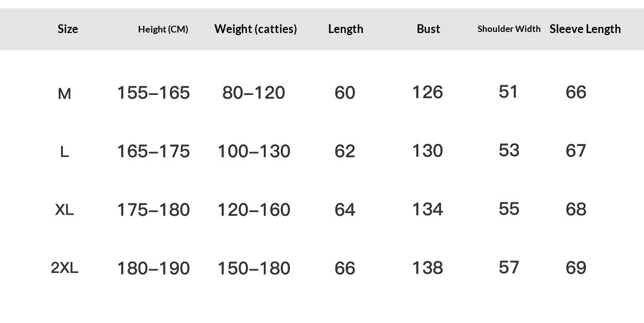Select the Sleeve Length header
The width and height of the screenshot is (644, 323).
pyautogui.click(x=585, y=29)
